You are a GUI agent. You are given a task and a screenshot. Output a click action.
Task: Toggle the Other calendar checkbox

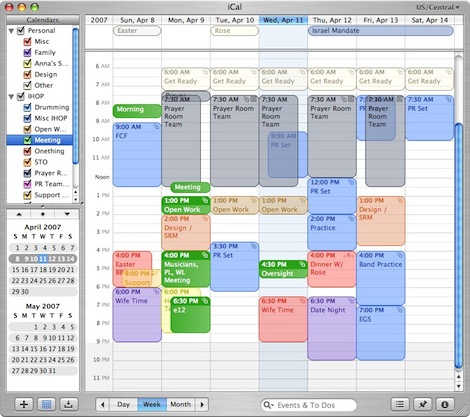point(27,85)
